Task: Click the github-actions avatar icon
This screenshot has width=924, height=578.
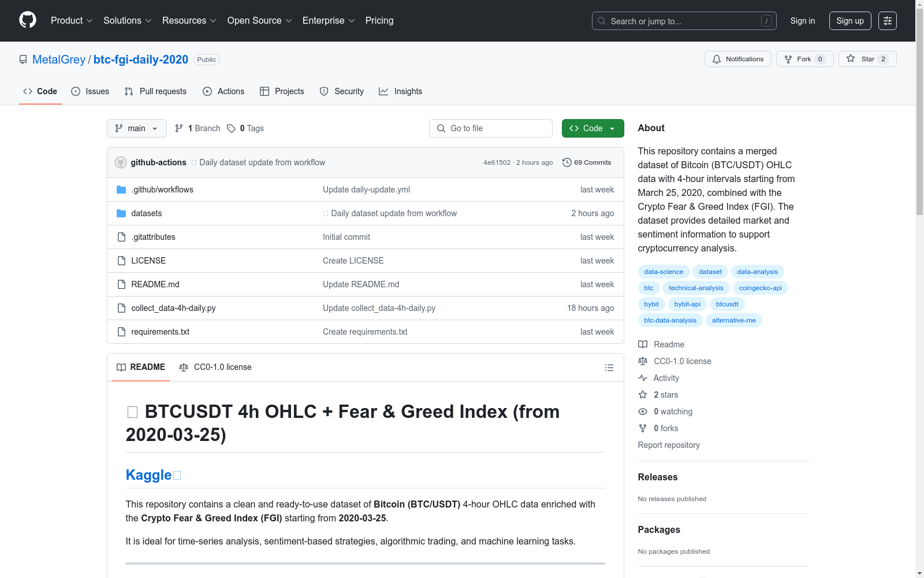Action: click(121, 162)
